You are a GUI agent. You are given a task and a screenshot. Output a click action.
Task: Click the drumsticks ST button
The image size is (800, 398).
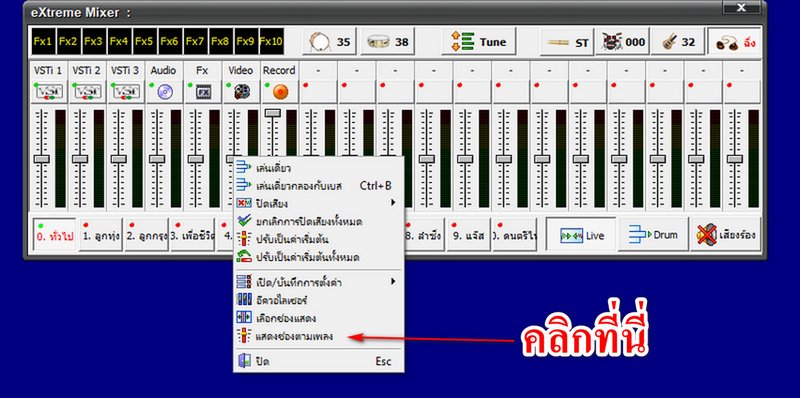pyautogui.click(x=567, y=42)
